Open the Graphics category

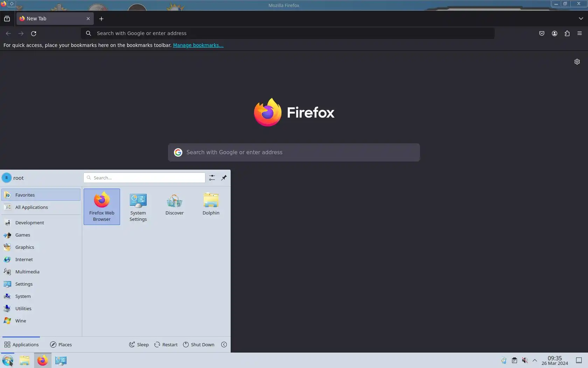click(x=41, y=247)
